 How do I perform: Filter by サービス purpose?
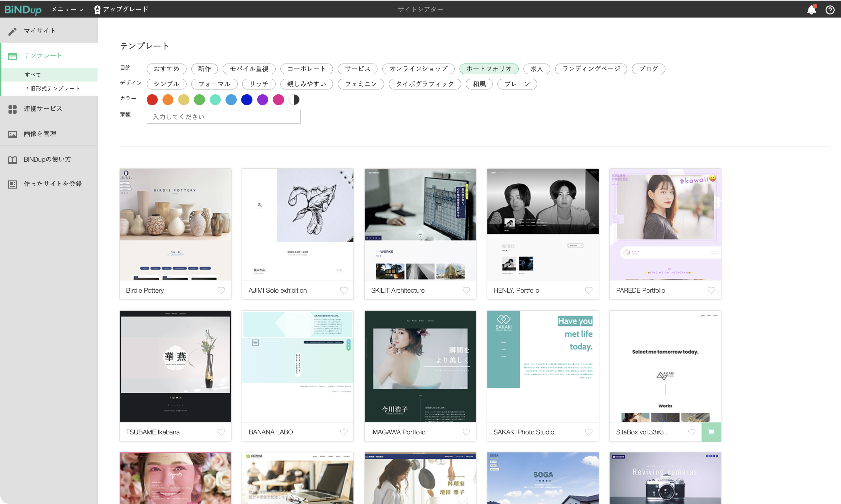tap(357, 69)
